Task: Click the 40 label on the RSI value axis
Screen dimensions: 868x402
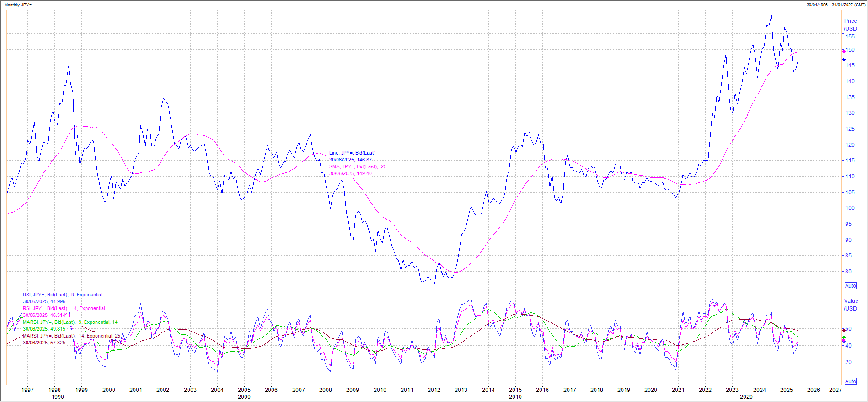Action: tap(848, 346)
